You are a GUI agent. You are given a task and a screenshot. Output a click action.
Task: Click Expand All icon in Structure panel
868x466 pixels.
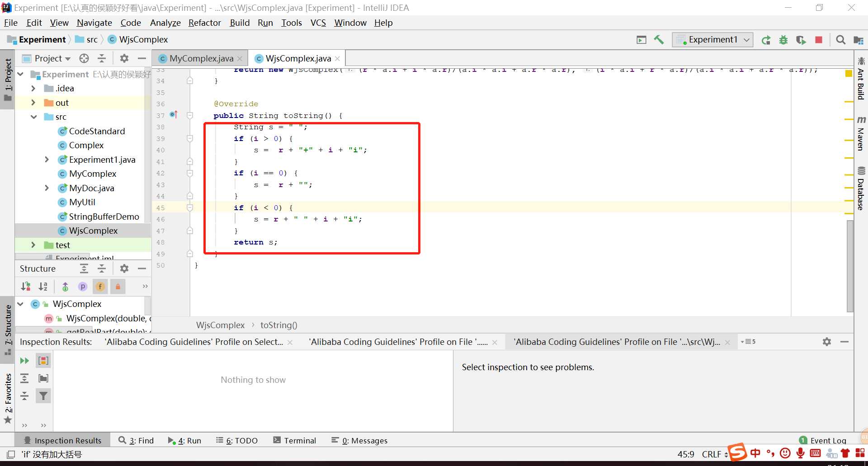(84, 268)
